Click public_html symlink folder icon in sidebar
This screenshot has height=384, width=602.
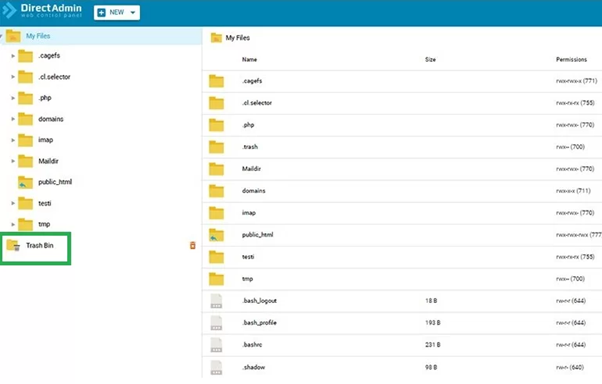pyautogui.click(x=25, y=182)
